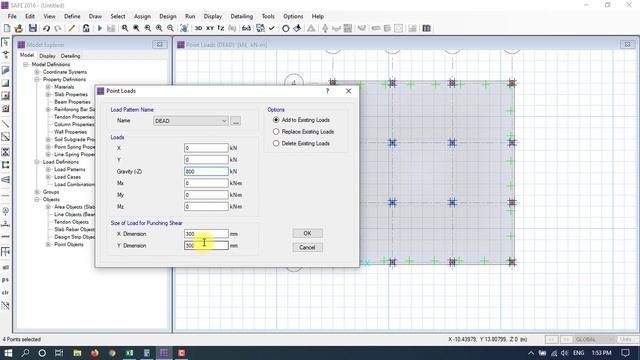Click the GLOBAL coordinate system dropdown in status bar
Viewport: 640px width, 360px height.
click(594, 340)
